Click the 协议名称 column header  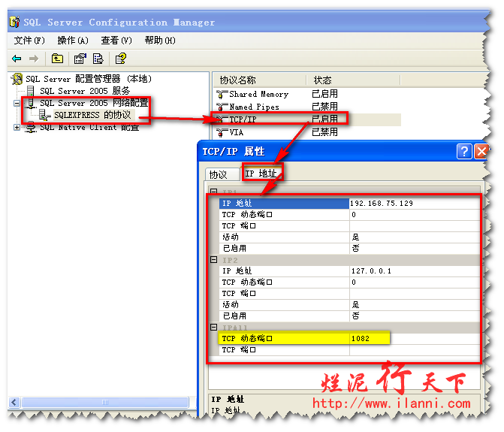coord(259,80)
